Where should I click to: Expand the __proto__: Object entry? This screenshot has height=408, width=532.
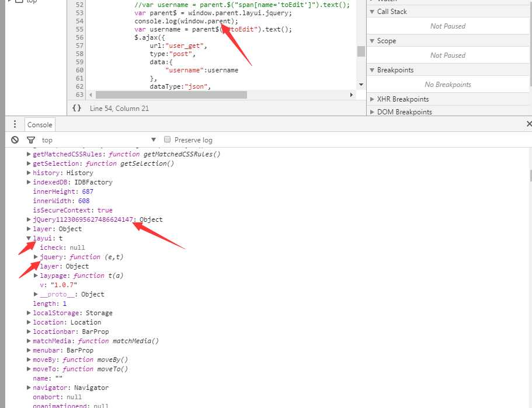click(36, 294)
